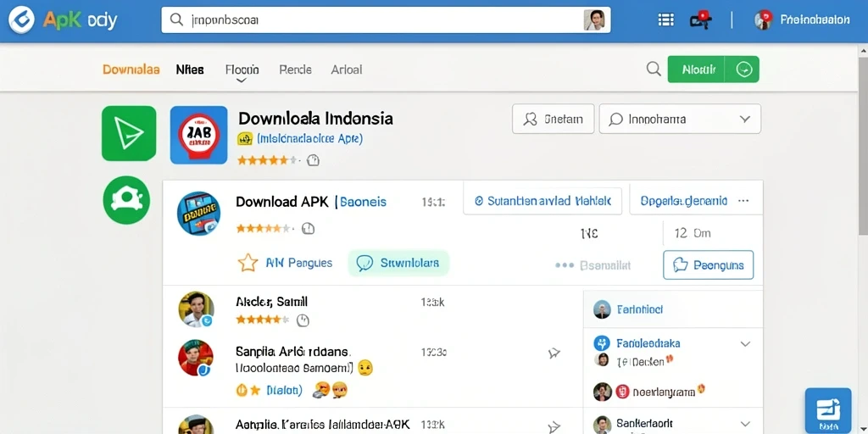868x434 pixels.
Task: Click the star AfN Pangues button
Action: (x=285, y=263)
